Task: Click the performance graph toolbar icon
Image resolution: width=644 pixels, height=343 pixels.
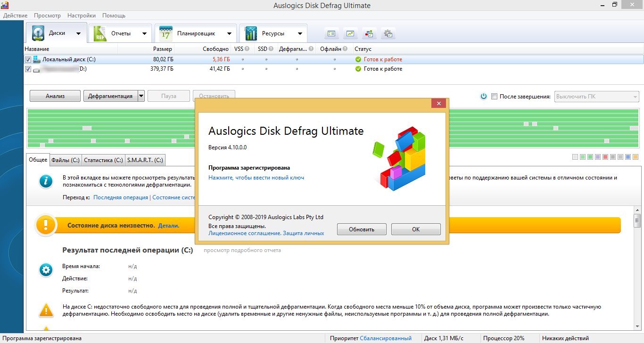Action: tap(350, 33)
